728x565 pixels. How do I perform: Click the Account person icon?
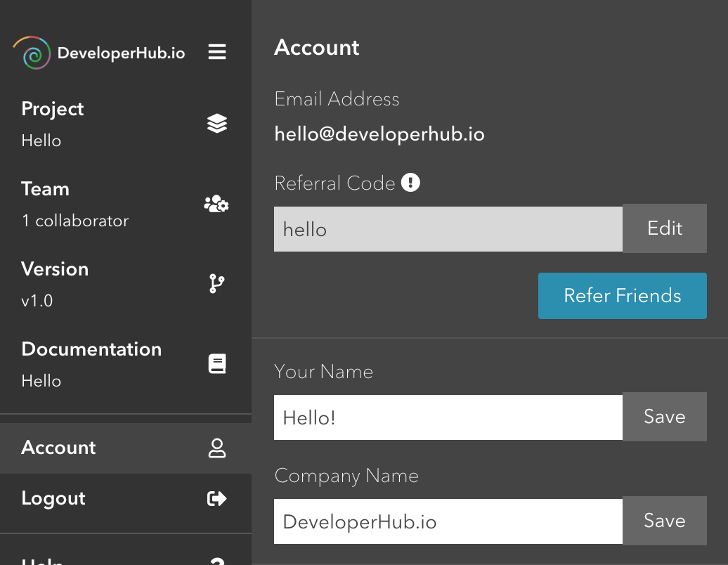coord(217,448)
